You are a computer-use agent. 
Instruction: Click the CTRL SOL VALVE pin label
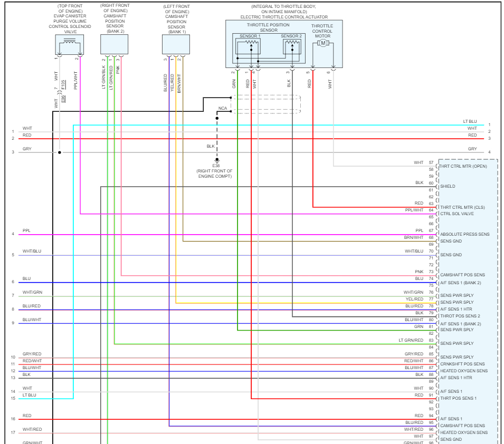click(x=457, y=214)
